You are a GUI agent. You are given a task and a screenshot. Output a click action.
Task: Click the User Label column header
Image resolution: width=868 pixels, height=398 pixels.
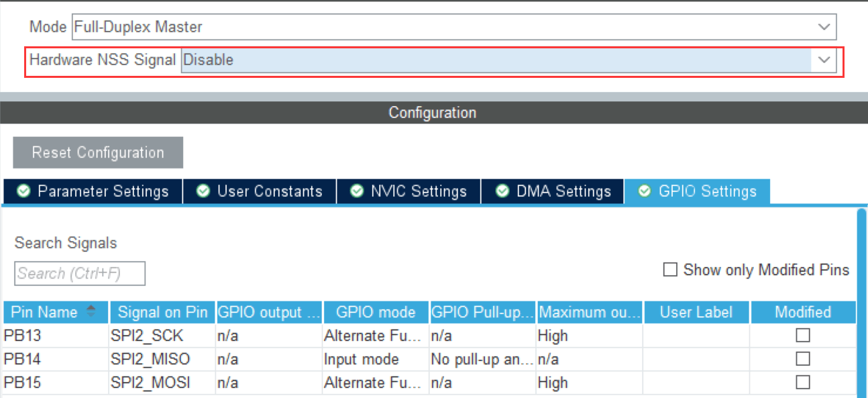point(696,312)
